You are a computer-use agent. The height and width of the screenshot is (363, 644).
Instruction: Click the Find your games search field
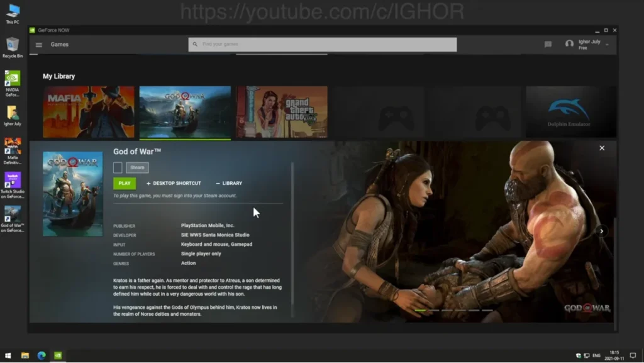pos(322,45)
